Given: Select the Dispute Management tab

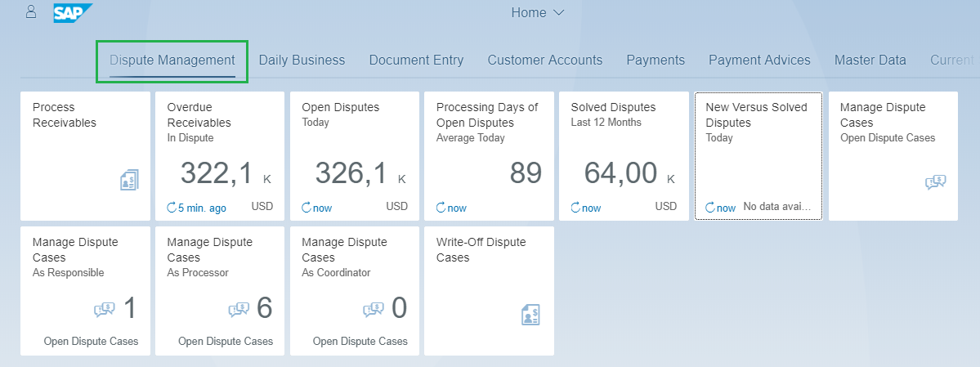Looking at the screenshot, I should click(x=172, y=60).
